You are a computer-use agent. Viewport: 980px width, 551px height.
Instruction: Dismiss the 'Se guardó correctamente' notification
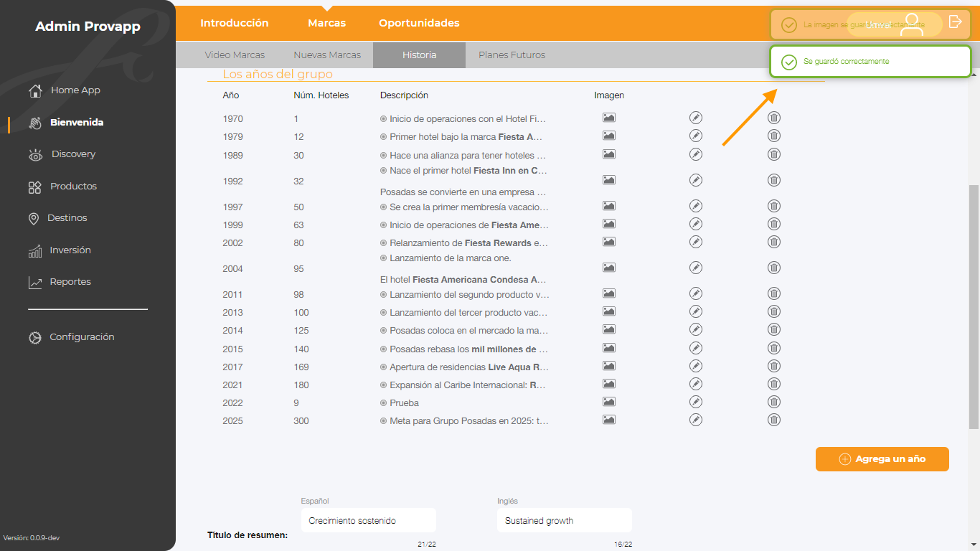click(x=870, y=62)
